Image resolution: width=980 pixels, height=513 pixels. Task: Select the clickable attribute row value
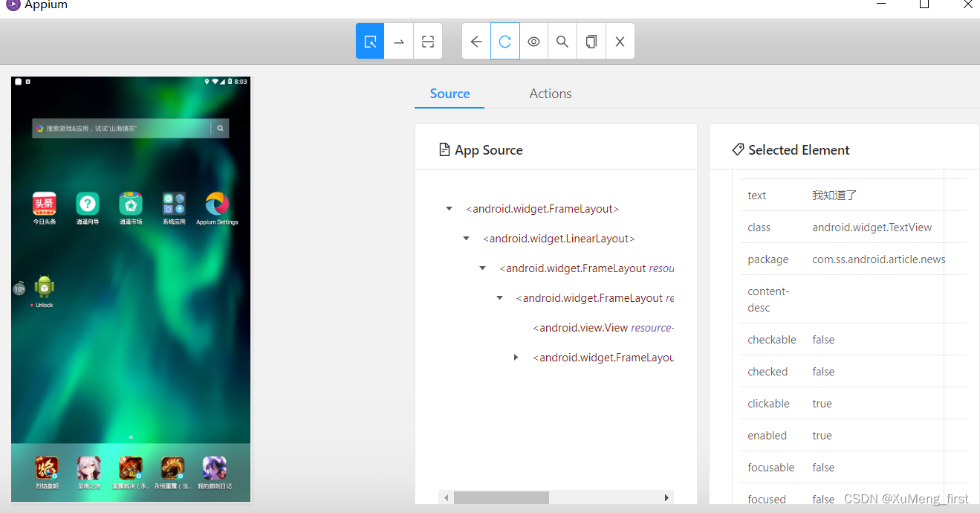point(822,403)
